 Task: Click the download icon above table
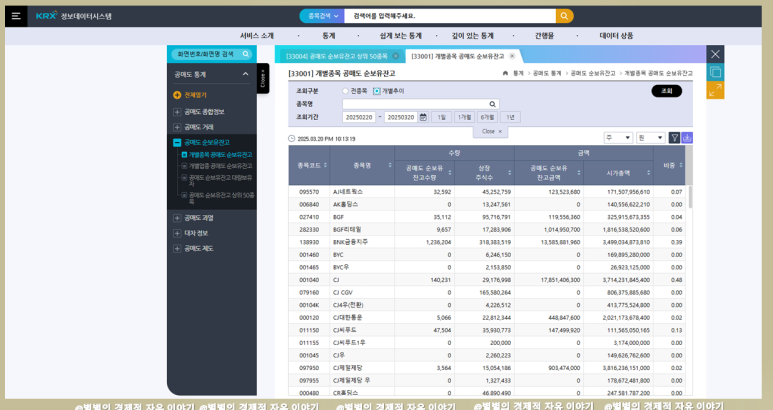tap(687, 138)
